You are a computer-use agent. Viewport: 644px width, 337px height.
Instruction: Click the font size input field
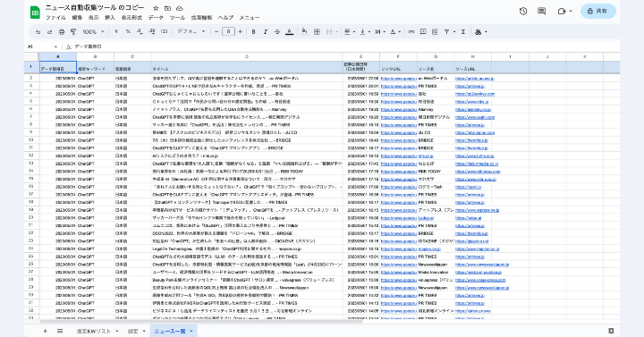pyautogui.click(x=228, y=31)
